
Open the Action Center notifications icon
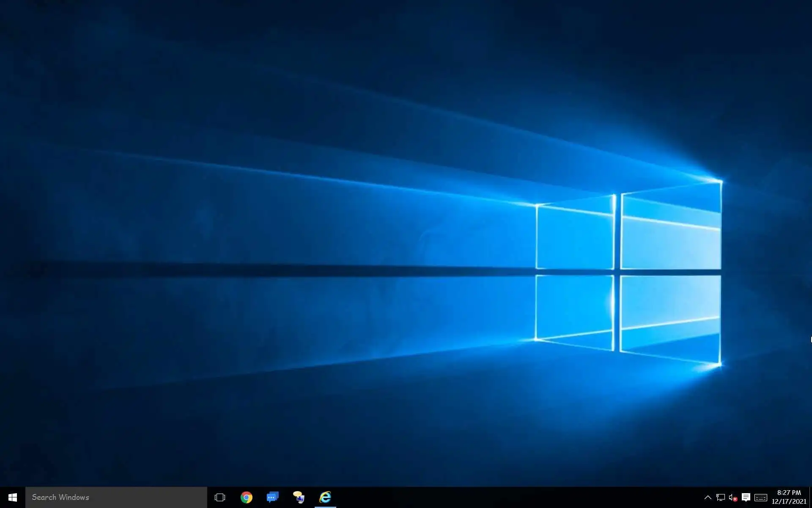pyautogui.click(x=746, y=497)
